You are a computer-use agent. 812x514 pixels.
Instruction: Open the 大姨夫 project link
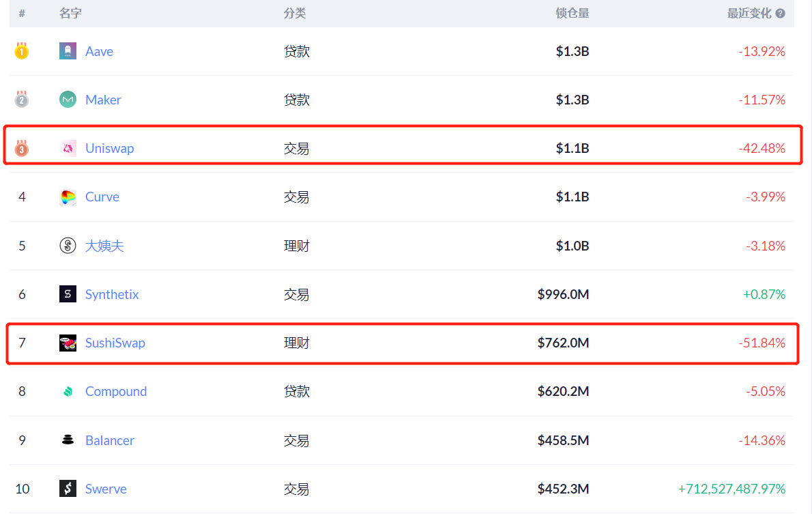click(x=104, y=246)
